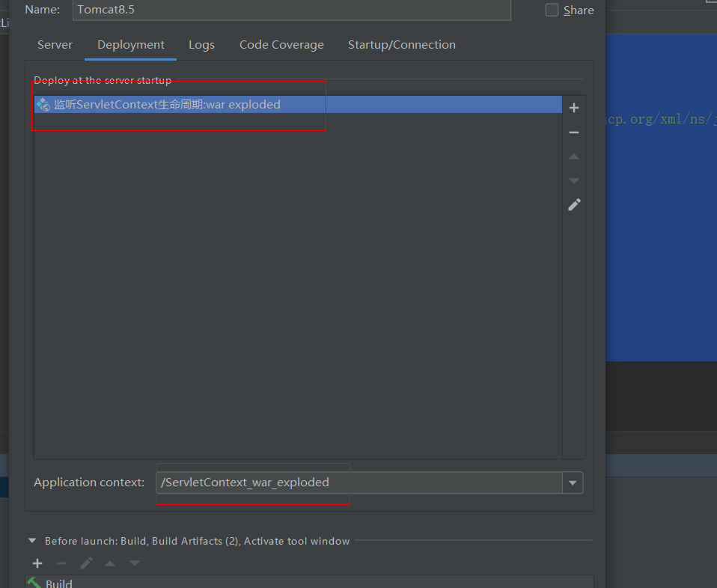Remove Before launch task minus icon
Viewport: 717px width, 588px height.
[61, 563]
